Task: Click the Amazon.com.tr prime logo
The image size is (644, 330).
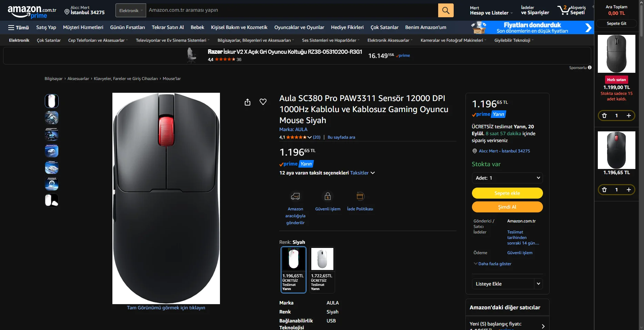Action: (32, 12)
